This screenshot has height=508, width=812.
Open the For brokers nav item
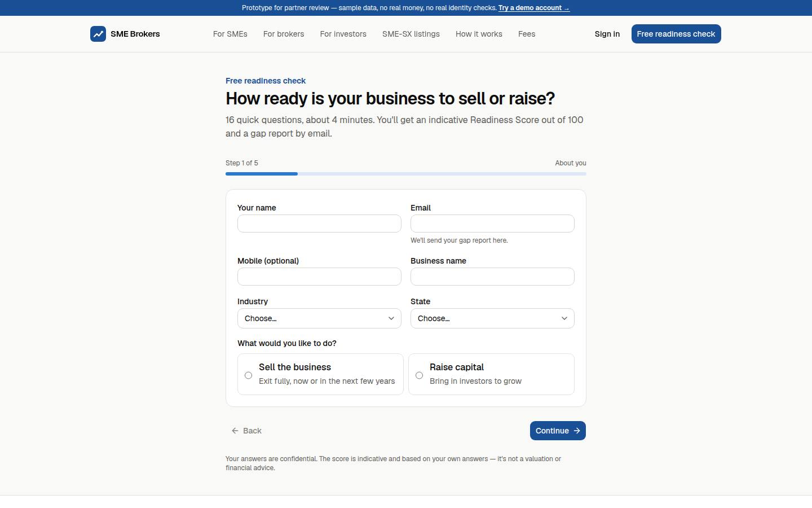[284, 34]
